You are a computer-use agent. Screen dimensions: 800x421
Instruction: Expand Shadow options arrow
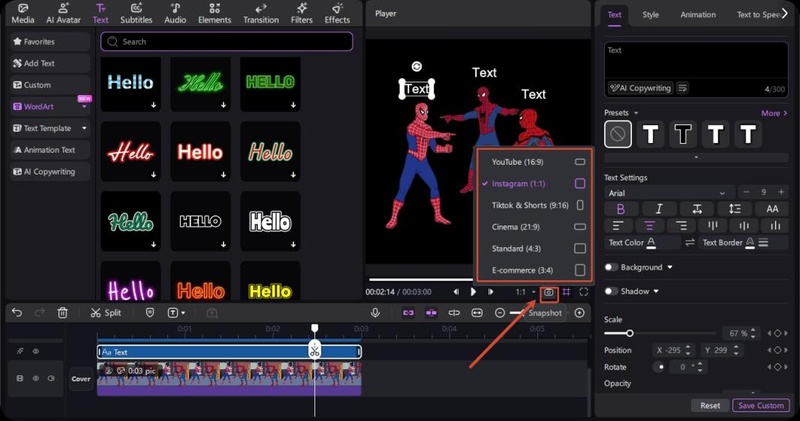656,291
